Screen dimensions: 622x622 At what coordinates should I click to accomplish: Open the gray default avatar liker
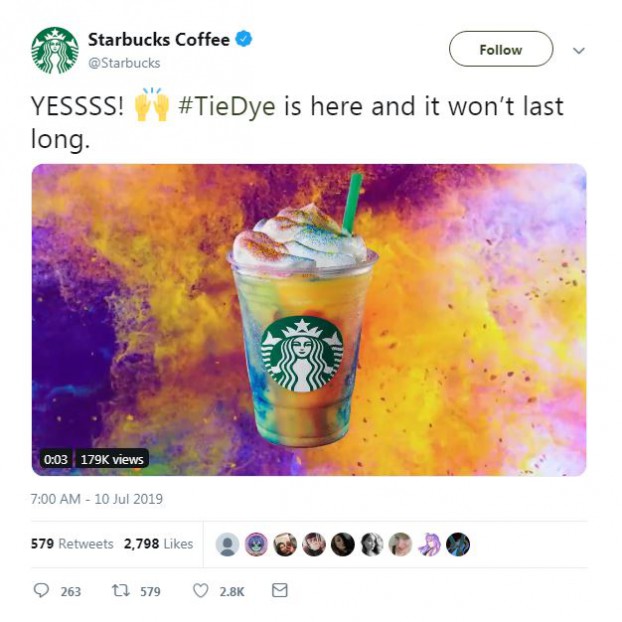coord(227,544)
